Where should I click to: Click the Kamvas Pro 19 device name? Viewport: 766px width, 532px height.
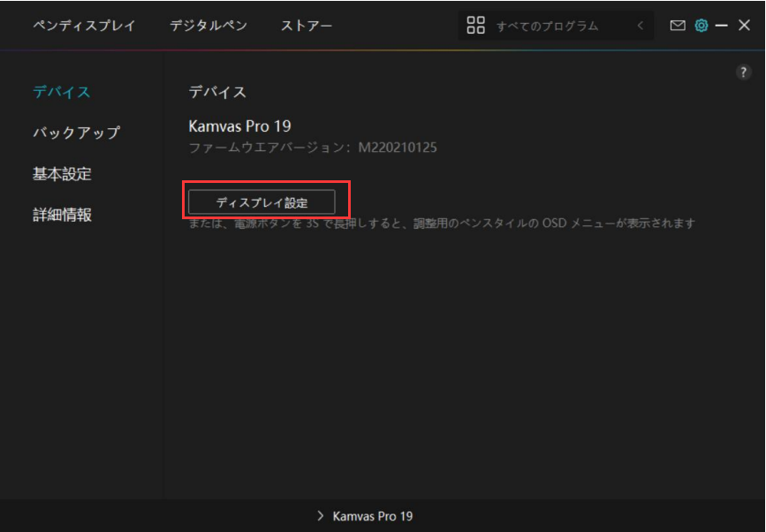click(239, 126)
